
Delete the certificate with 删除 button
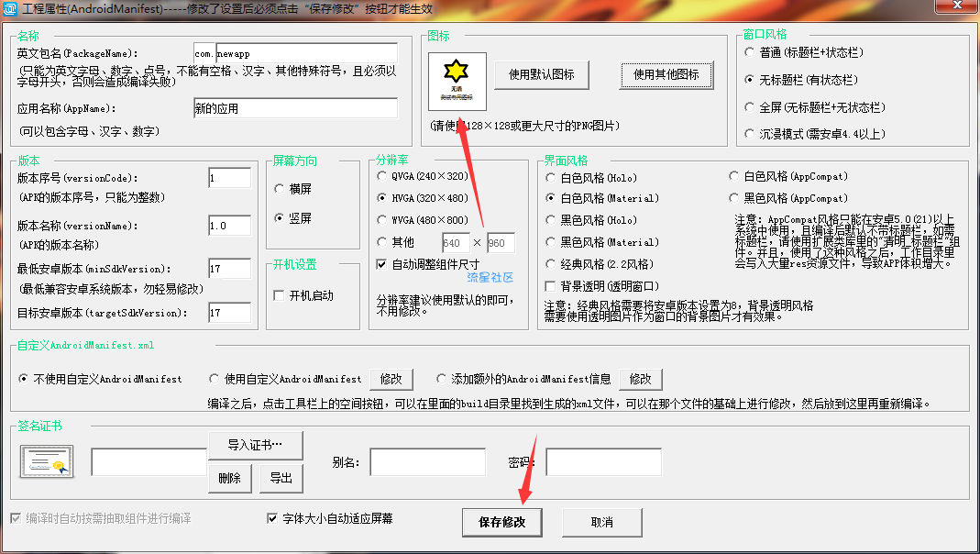(x=229, y=479)
